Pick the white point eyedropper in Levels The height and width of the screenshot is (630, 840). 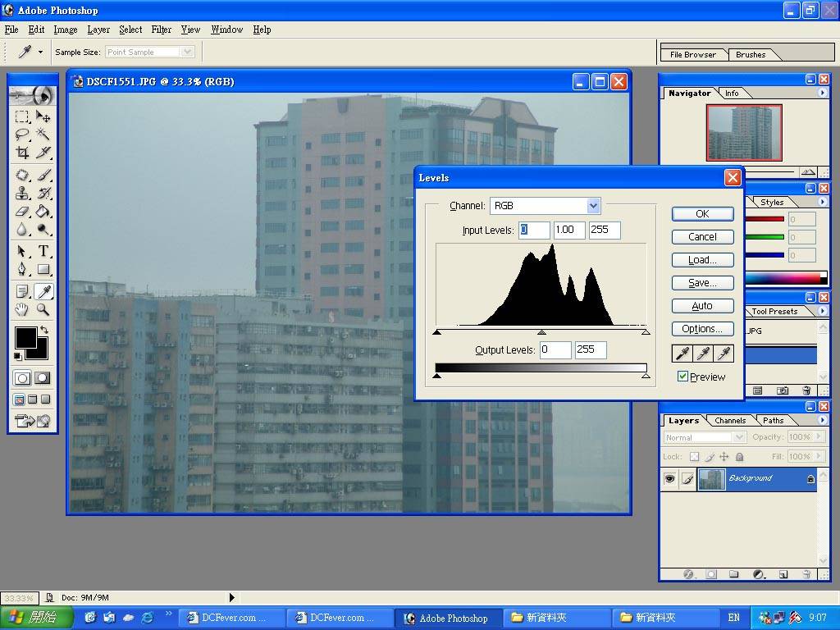coord(724,354)
